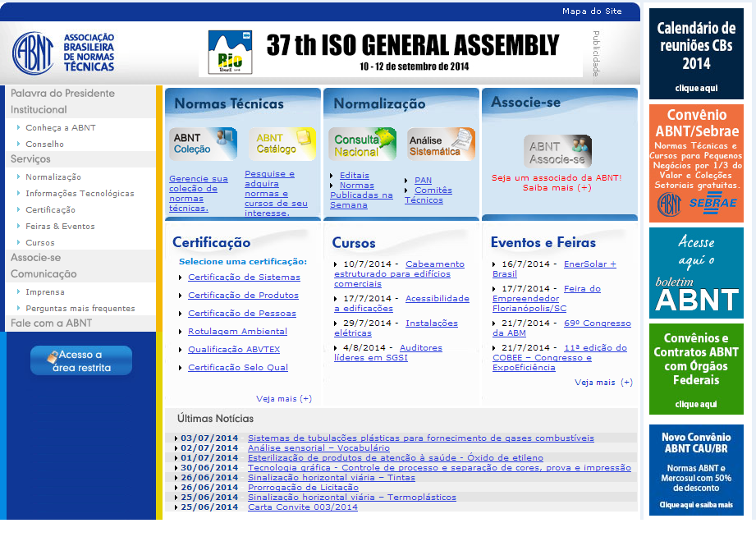Open news Prorrogação de Licitação
Image resolution: width=756 pixels, height=546 pixels.
click(x=303, y=487)
